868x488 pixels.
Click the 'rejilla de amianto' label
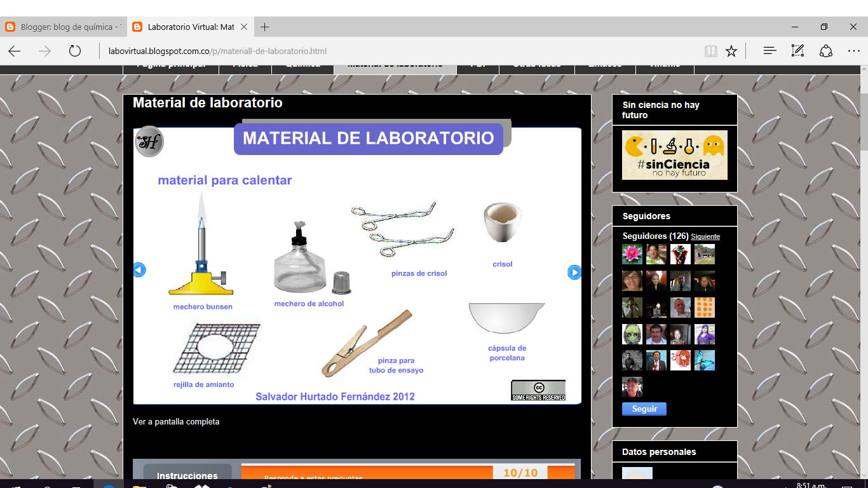(203, 384)
